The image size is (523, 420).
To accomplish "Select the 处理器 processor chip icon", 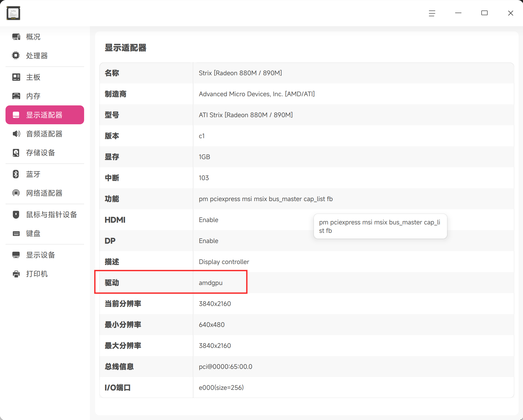I will pos(16,56).
